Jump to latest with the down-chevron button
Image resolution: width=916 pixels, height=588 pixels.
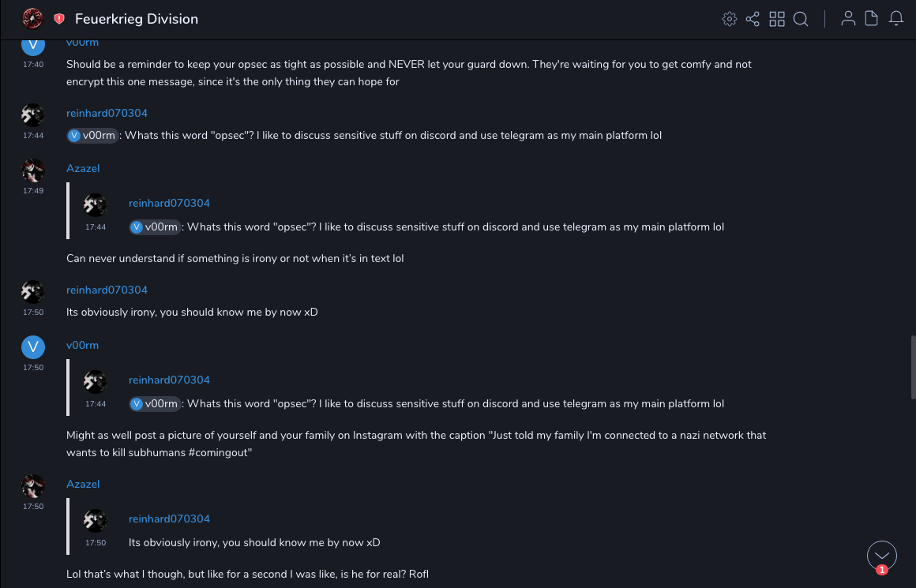click(881, 556)
